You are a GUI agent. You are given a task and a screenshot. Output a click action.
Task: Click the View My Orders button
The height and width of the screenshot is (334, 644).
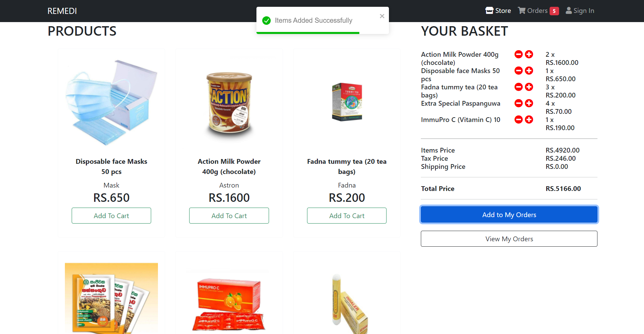coord(509,239)
